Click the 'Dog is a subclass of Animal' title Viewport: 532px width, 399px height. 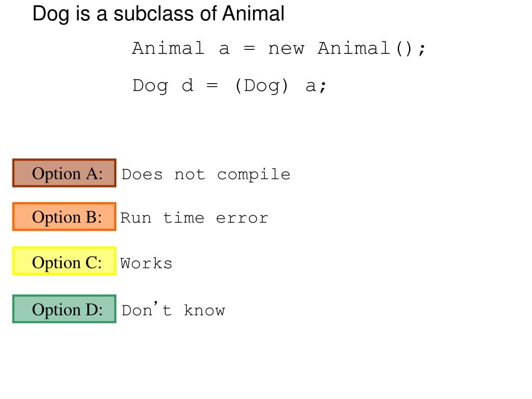158,14
